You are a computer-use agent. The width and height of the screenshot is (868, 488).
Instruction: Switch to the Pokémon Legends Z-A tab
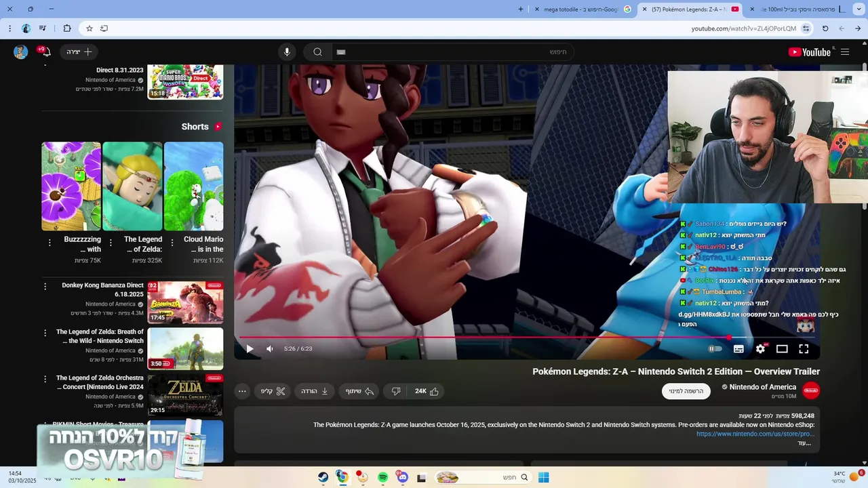click(x=690, y=9)
